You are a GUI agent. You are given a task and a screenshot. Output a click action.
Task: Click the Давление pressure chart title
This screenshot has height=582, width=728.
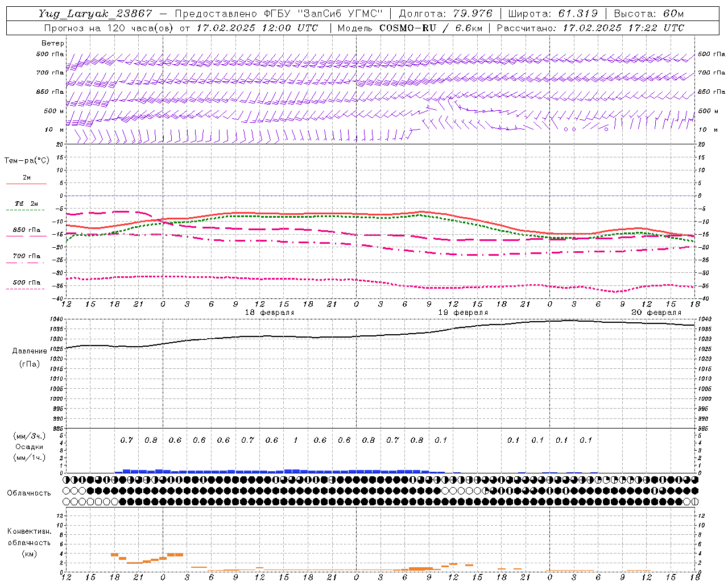coord(30,351)
